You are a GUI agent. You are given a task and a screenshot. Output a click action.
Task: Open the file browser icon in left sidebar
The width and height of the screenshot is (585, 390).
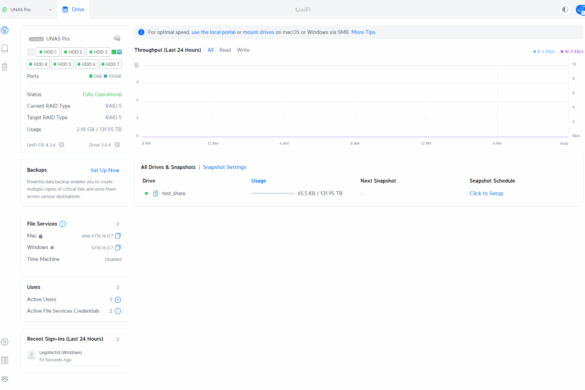[x=5, y=49]
